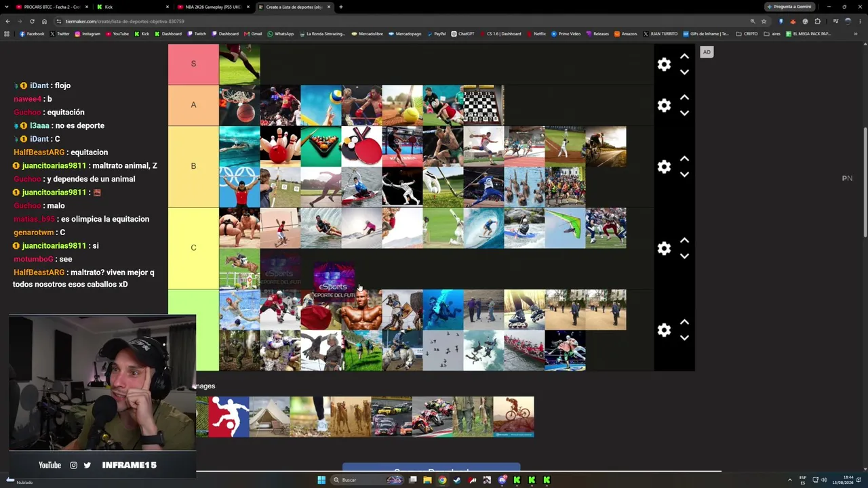868x488 pixels.
Task: Pick the motorcycle racing image from the unranked pool
Action: pyautogui.click(x=432, y=417)
